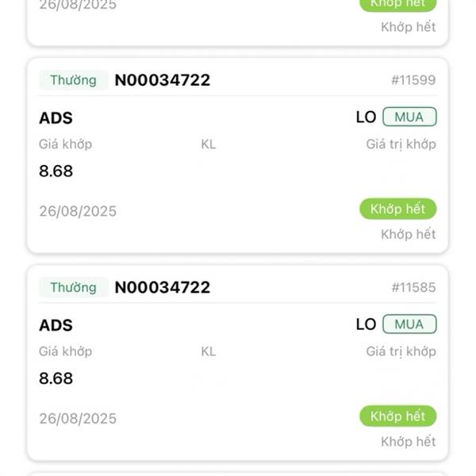
Task: Select the MUA badge on order #11599
Action: (409, 117)
